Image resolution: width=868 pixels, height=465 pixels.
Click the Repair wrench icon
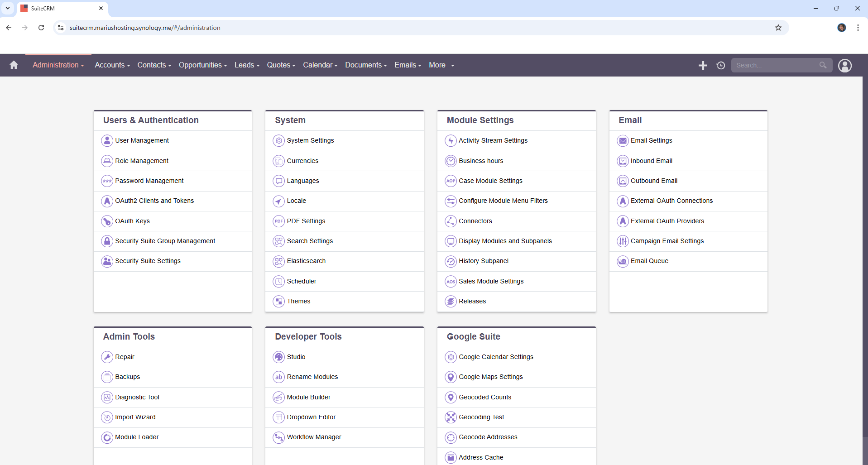[x=107, y=357]
